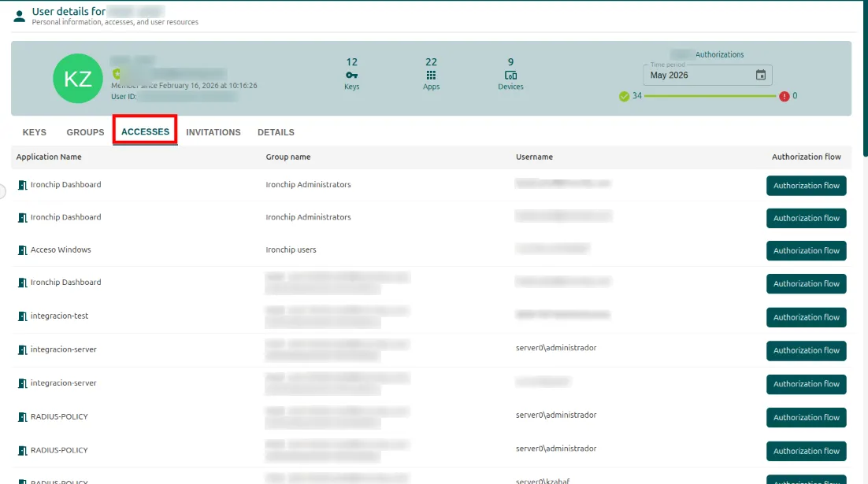Open Authorization flow for the Ironchip Dashboard row with blurred group name
The height and width of the screenshot is (484, 868).
point(806,284)
